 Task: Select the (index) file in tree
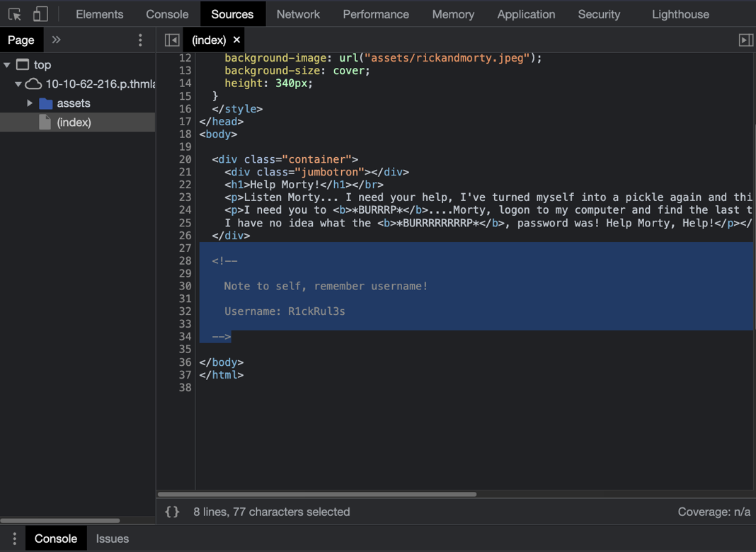74,122
